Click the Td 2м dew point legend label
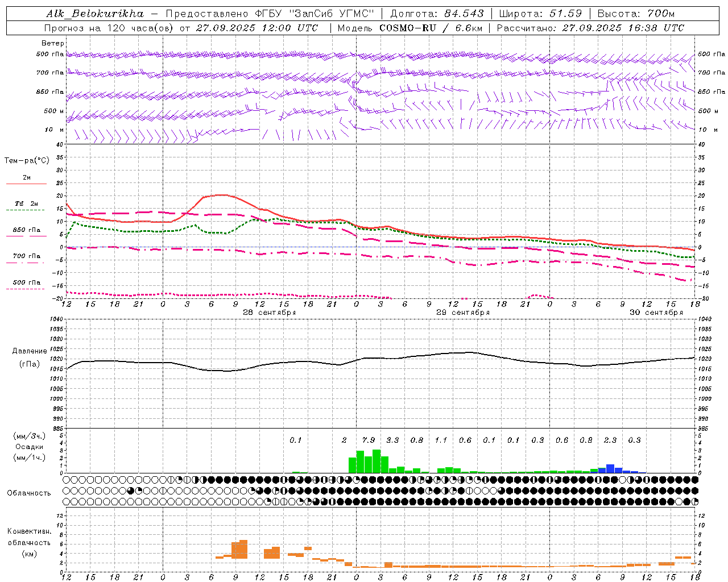728x582 pixels. pos(27,203)
